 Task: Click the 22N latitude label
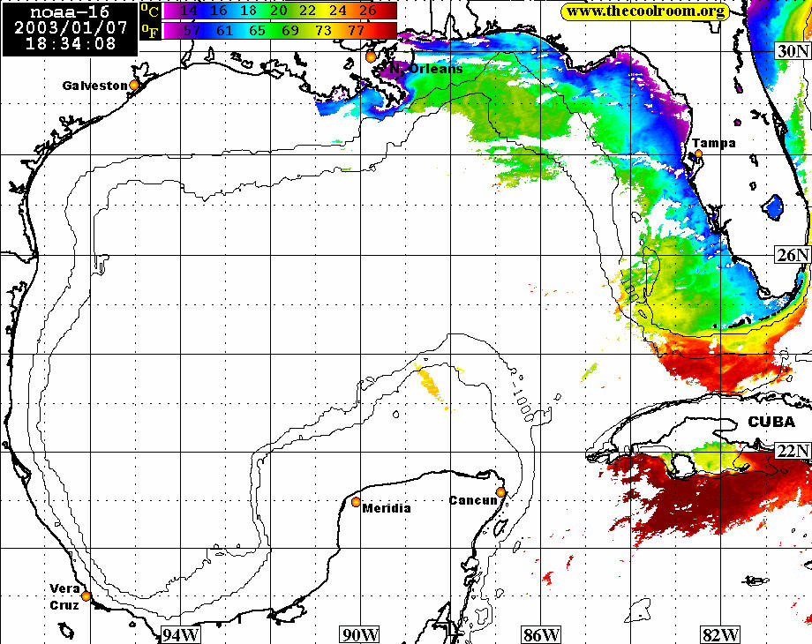coord(793,451)
